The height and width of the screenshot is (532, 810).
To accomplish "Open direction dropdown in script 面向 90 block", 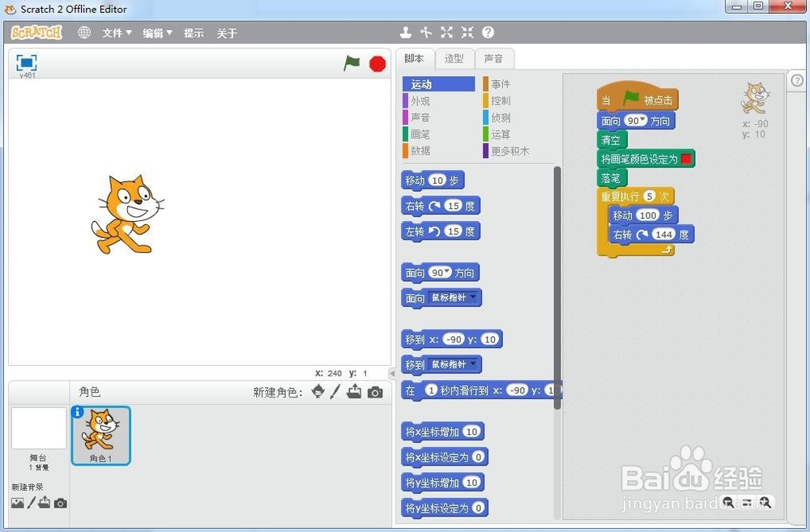I will [642, 119].
